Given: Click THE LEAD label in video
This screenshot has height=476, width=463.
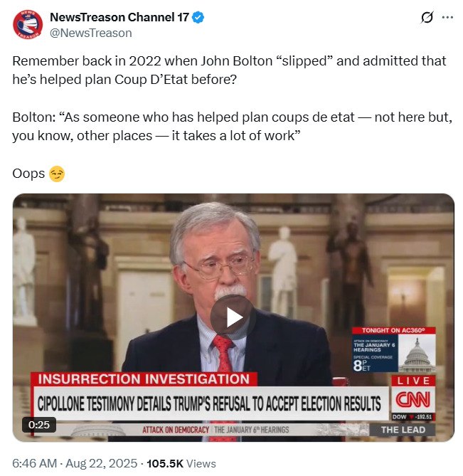Looking at the screenshot, I should (x=403, y=430).
